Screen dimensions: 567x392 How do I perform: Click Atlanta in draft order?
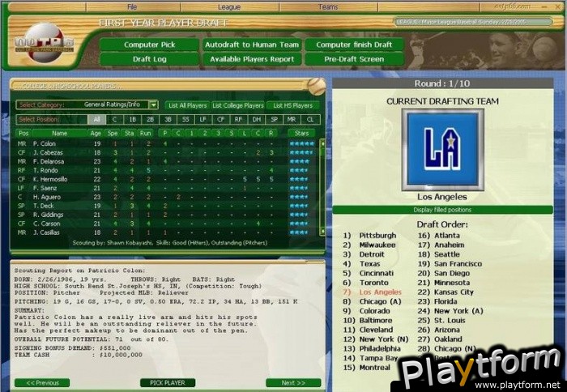[x=447, y=236]
